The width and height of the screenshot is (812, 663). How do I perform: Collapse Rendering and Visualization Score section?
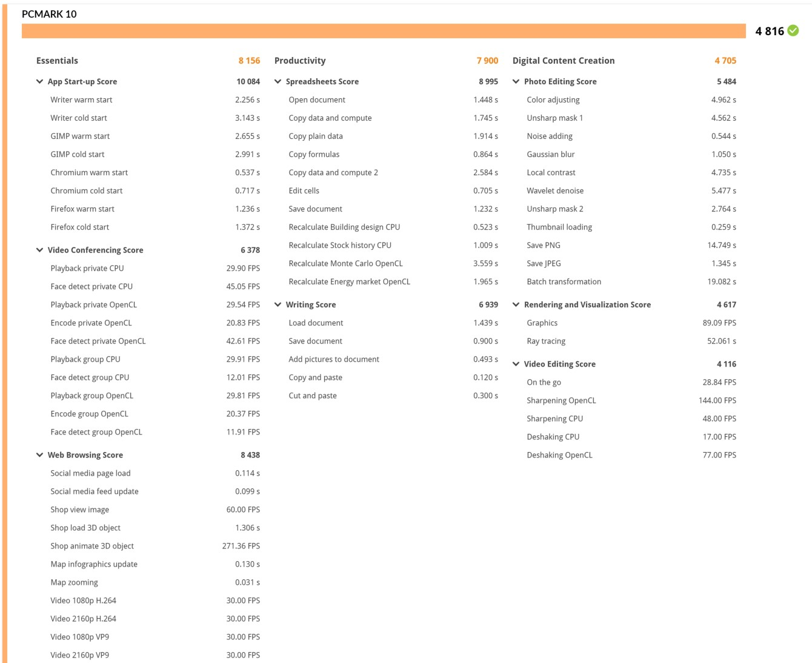[516, 304]
